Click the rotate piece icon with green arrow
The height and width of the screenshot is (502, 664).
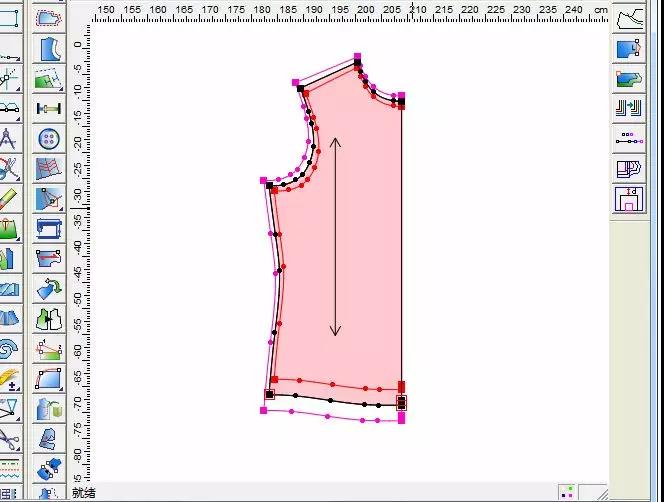[48, 290]
